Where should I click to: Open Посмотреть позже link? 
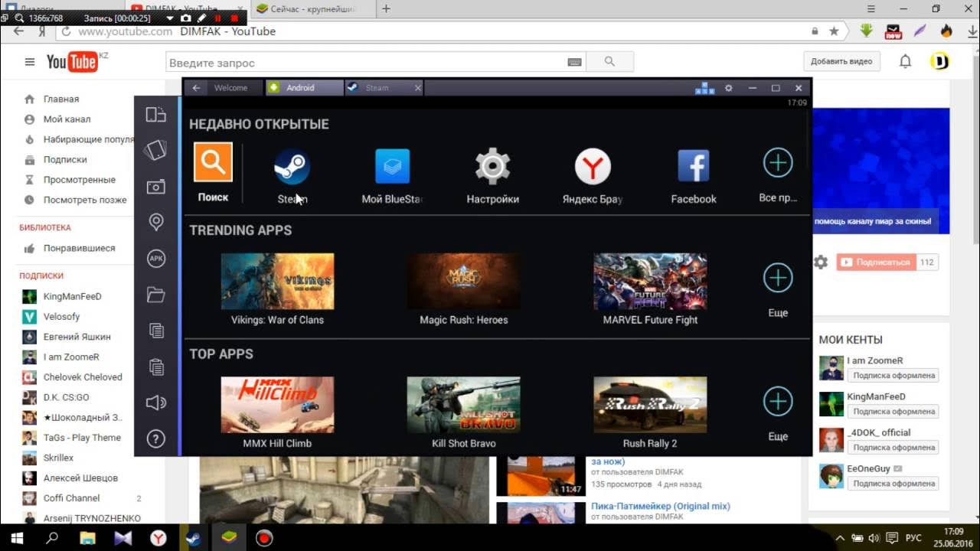click(85, 200)
